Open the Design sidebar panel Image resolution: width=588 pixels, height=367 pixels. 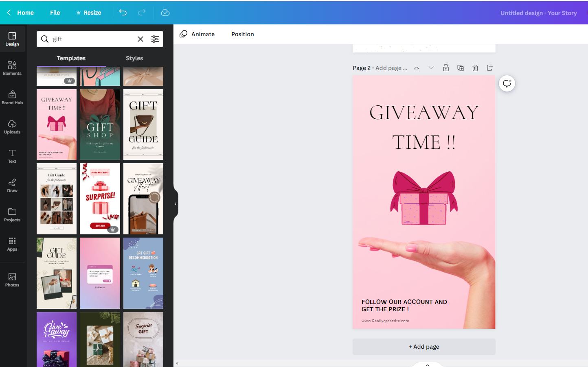click(x=12, y=39)
